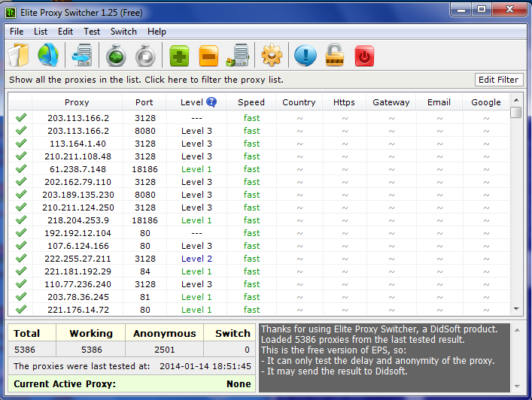
Task: Click the last tested time 2014-01-14 18:51:45
Action: point(205,366)
